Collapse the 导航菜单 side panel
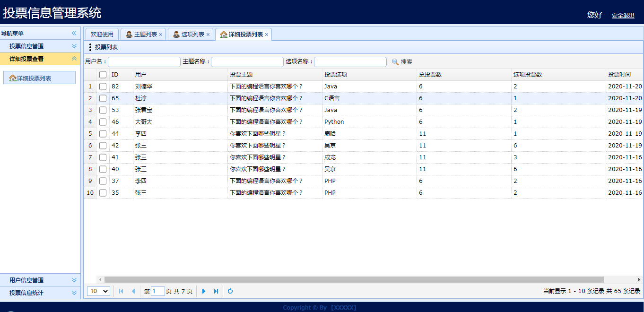This screenshot has height=312, width=644. tap(74, 33)
